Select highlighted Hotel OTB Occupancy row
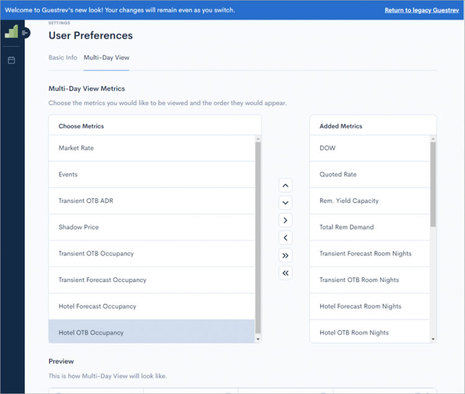465x394 pixels. [x=152, y=331]
